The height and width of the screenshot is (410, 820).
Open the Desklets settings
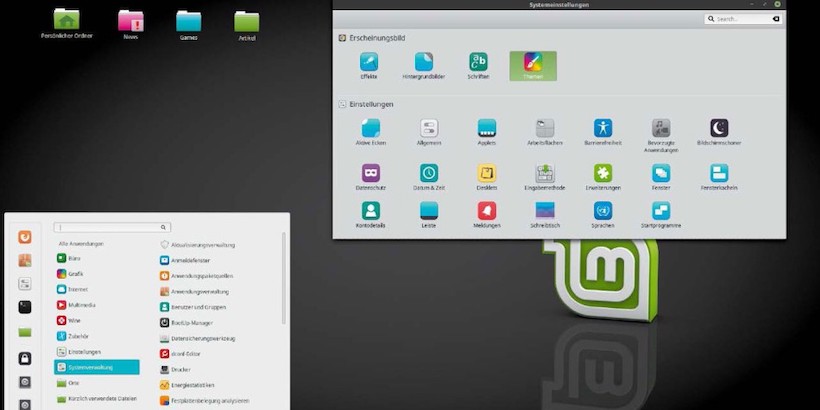pyautogui.click(x=487, y=177)
